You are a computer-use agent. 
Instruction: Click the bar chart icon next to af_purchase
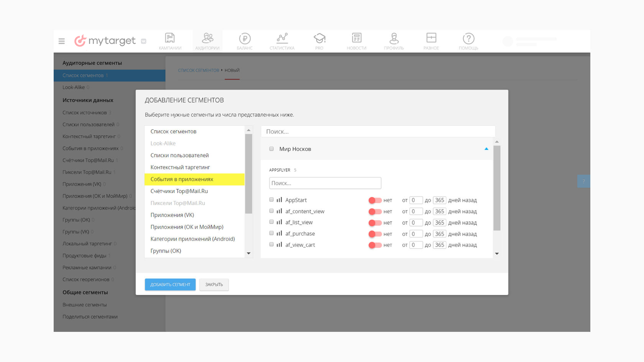[279, 233]
